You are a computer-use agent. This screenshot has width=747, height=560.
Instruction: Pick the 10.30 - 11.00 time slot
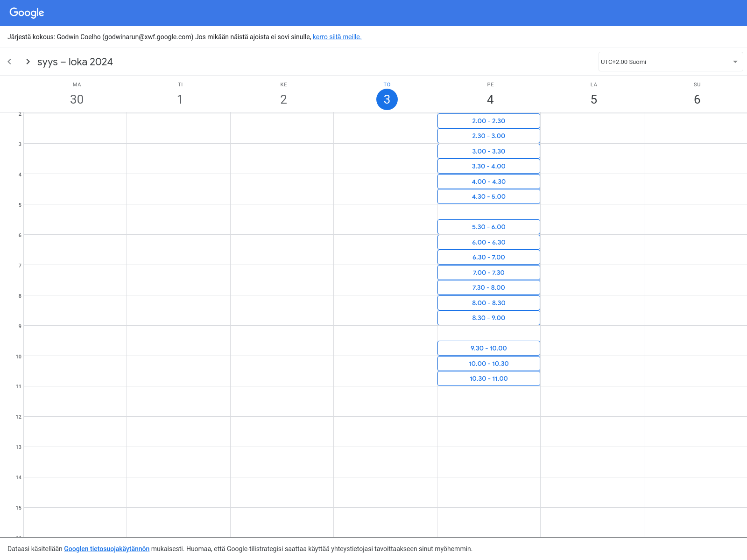tap(489, 378)
